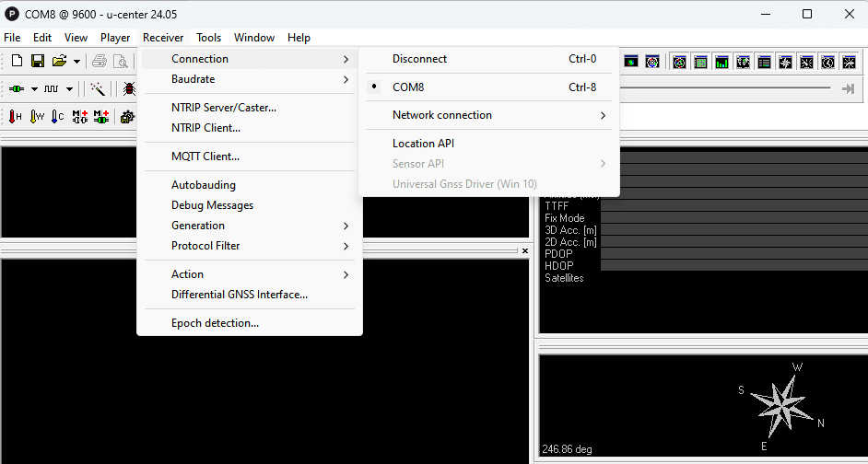Image resolution: width=868 pixels, height=464 pixels.
Task: Click the red thermometer H hotstart icon
Action: coord(16,116)
